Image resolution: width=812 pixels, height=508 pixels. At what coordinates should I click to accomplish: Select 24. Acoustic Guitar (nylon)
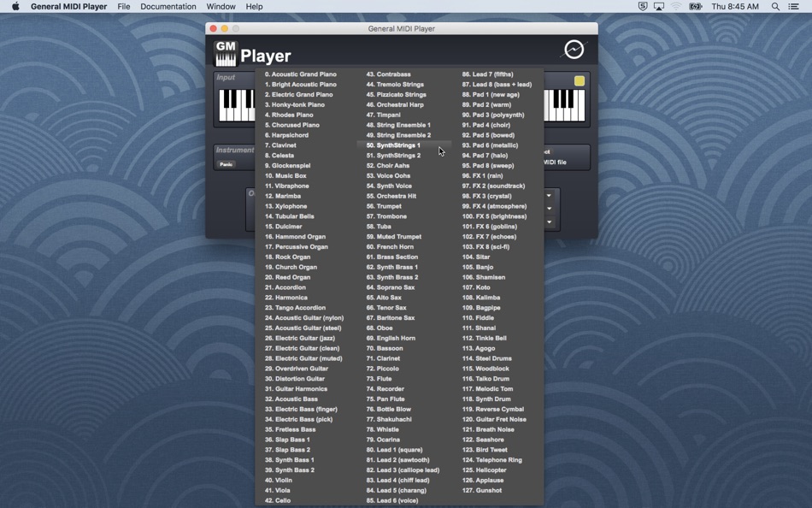click(x=304, y=318)
